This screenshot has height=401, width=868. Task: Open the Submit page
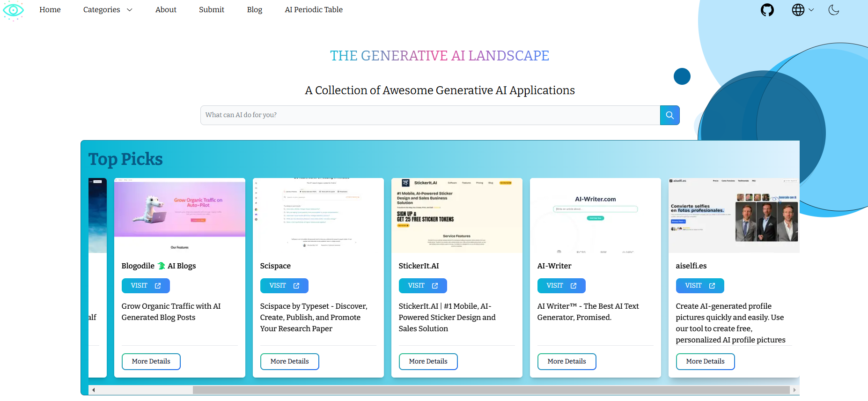212,10
